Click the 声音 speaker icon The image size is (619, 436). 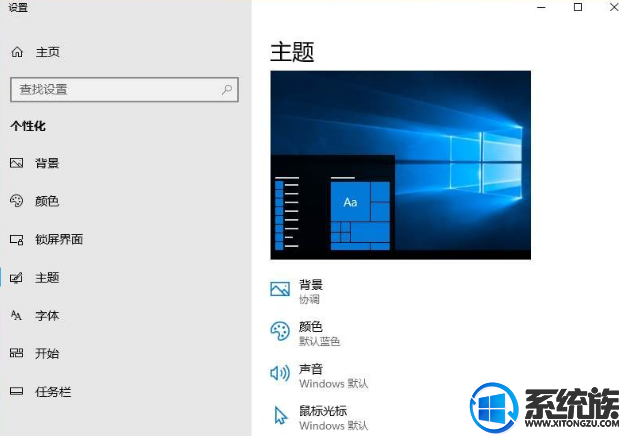280,373
